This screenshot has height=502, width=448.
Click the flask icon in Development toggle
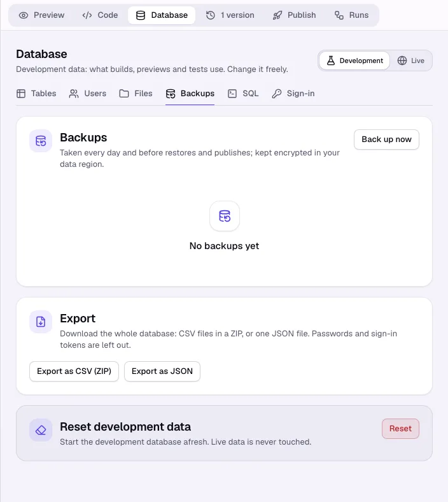331,61
